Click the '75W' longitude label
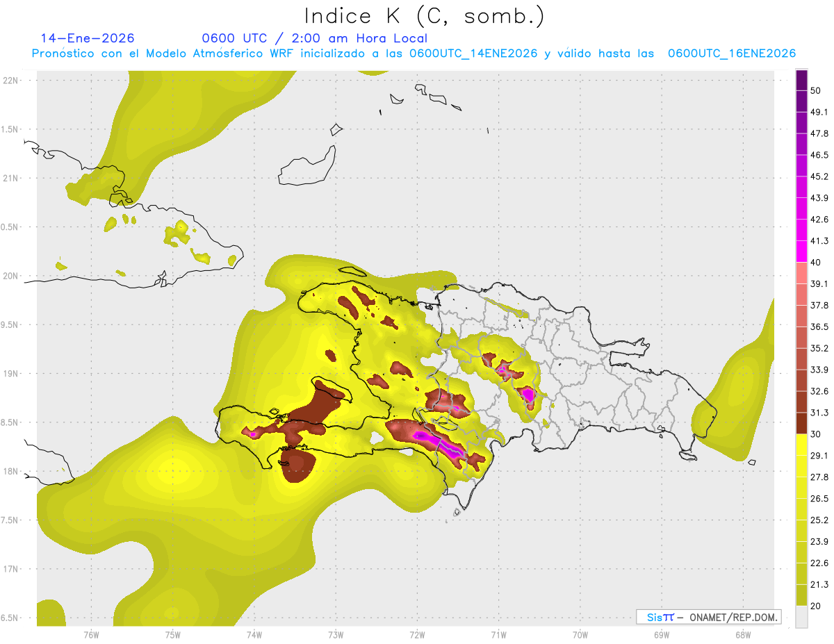The image size is (834, 644). click(172, 634)
